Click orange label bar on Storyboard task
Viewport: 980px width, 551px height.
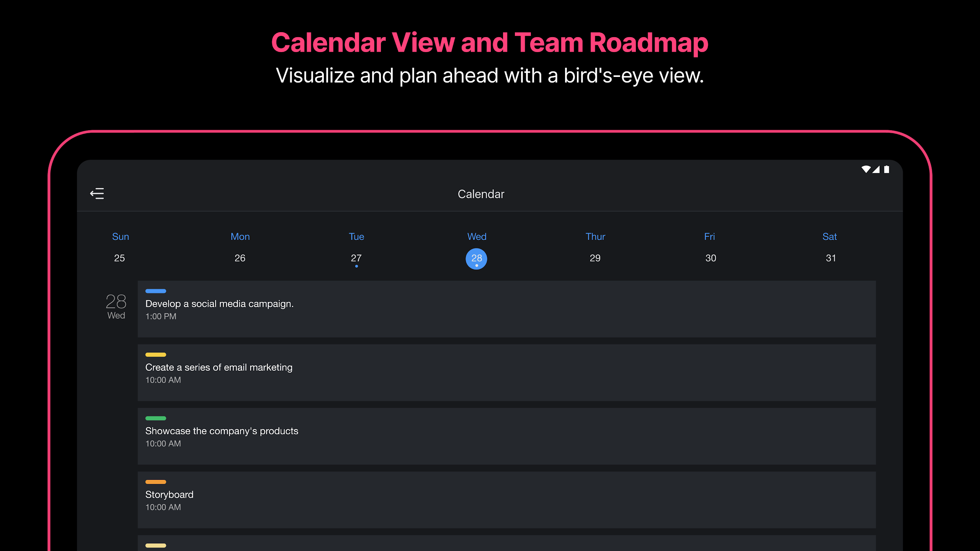(x=156, y=482)
